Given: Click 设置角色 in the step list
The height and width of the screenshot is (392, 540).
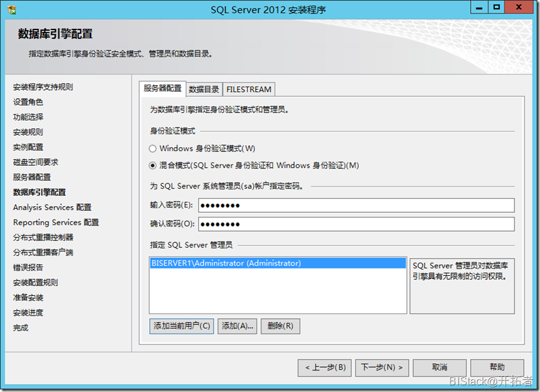Looking at the screenshot, I should (x=28, y=102).
